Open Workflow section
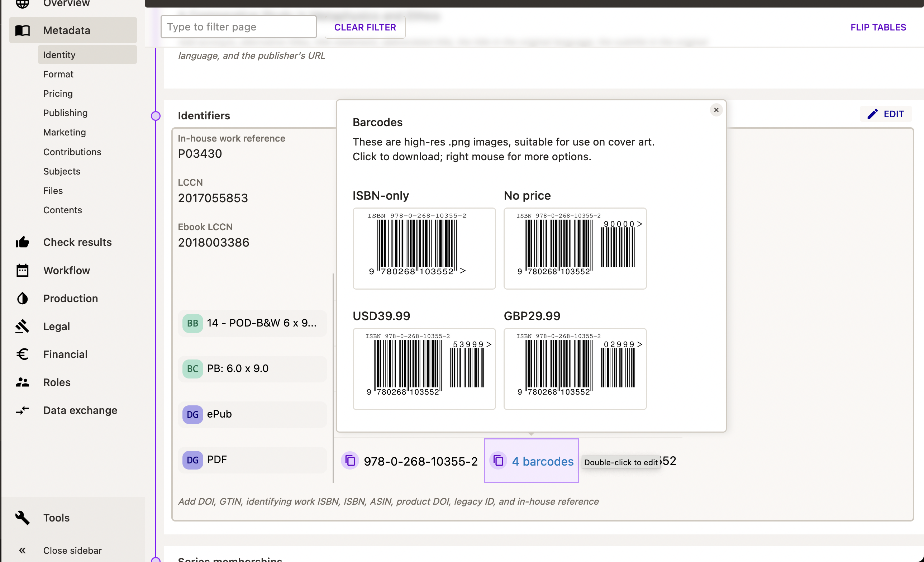Viewport: 924px width, 562px height. click(x=66, y=270)
